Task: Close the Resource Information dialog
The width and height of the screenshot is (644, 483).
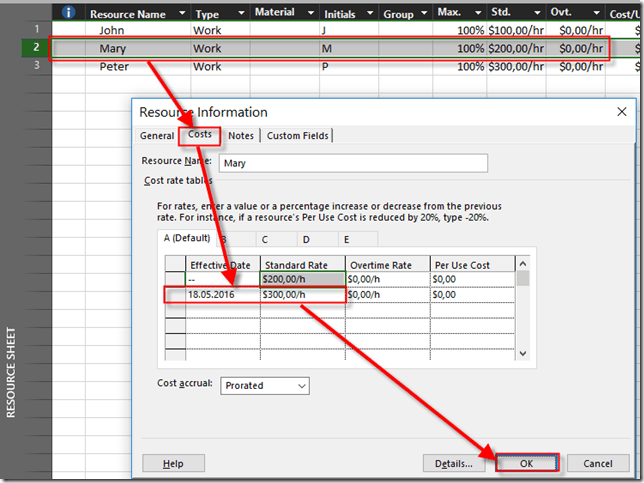Action: point(621,112)
